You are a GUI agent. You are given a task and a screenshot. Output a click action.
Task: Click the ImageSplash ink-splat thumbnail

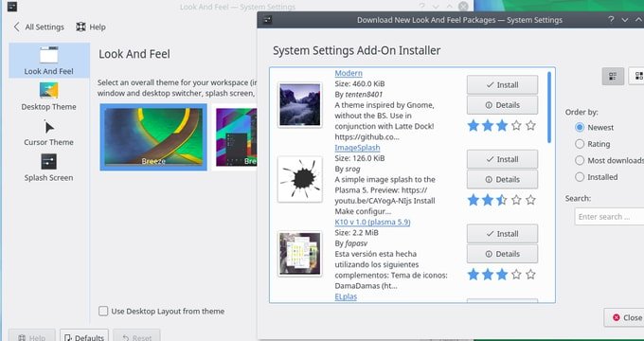[x=299, y=179]
